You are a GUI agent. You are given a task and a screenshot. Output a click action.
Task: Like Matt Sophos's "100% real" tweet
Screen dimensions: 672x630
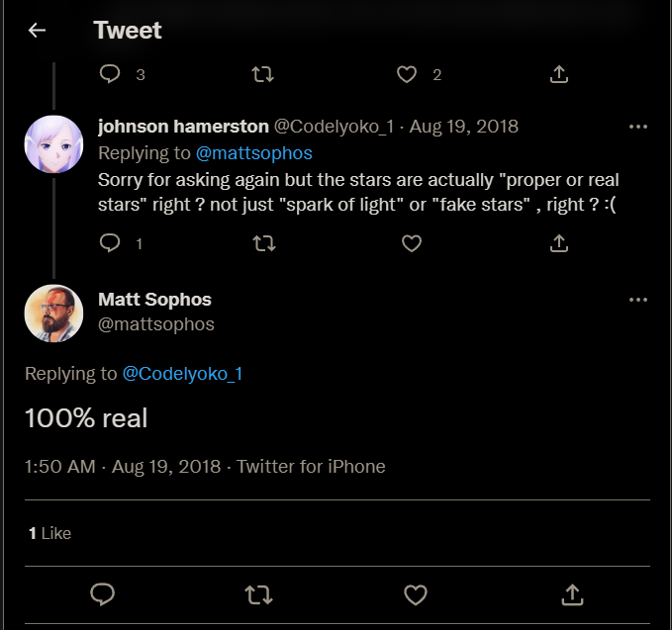coord(416,594)
